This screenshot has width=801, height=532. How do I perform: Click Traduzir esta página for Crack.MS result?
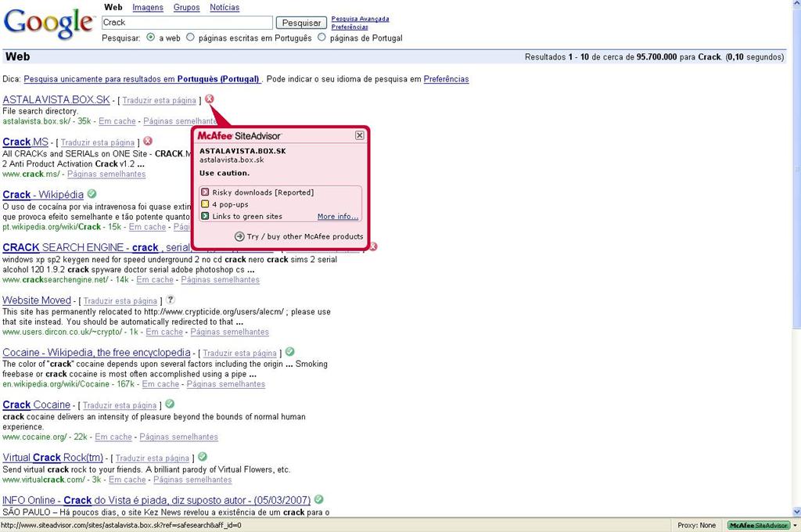click(98, 142)
